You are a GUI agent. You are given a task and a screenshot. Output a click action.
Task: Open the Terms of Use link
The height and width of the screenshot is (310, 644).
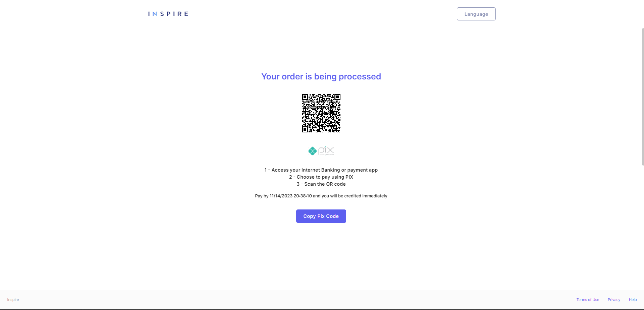click(x=588, y=300)
